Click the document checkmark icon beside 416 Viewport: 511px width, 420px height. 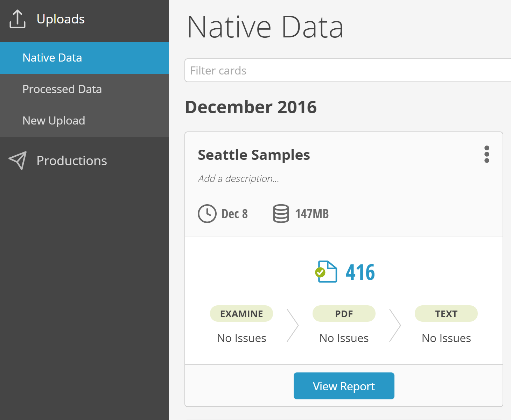326,272
